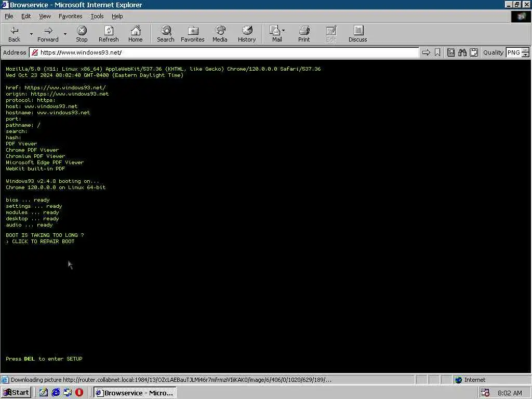
Task: Click the clipboard icon near Quality
Action: pyautogui.click(x=474, y=52)
